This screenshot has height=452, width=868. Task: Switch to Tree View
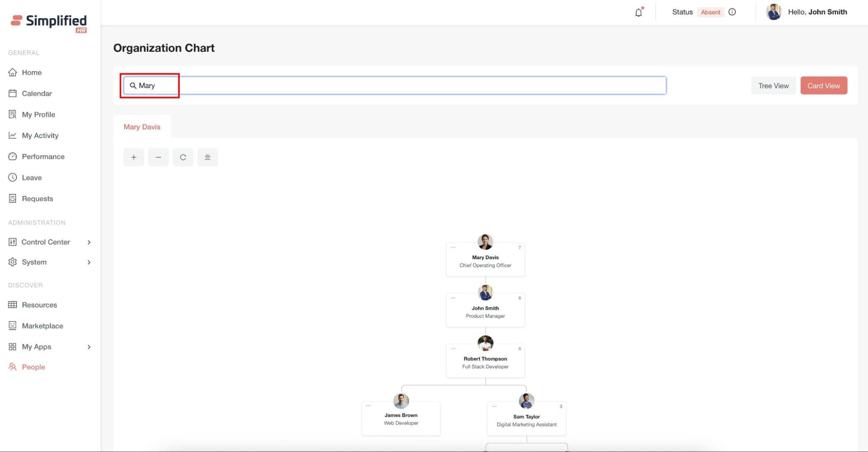click(x=773, y=86)
